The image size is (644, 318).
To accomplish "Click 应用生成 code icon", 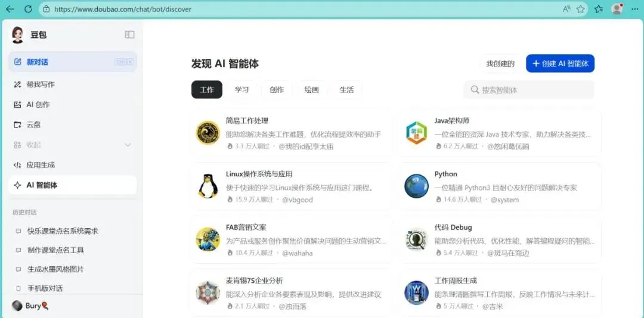I will 17,165.
